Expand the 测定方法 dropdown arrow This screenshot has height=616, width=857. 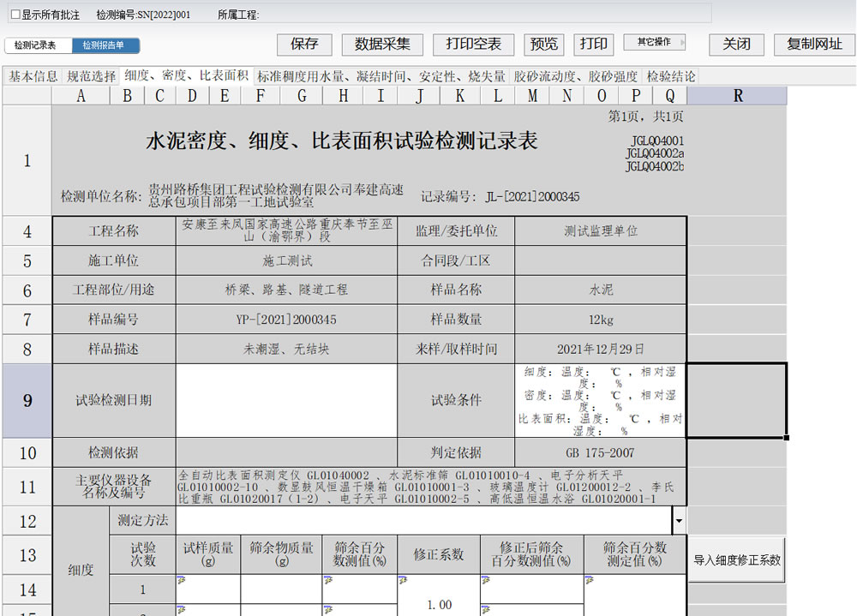[x=680, y=520]
